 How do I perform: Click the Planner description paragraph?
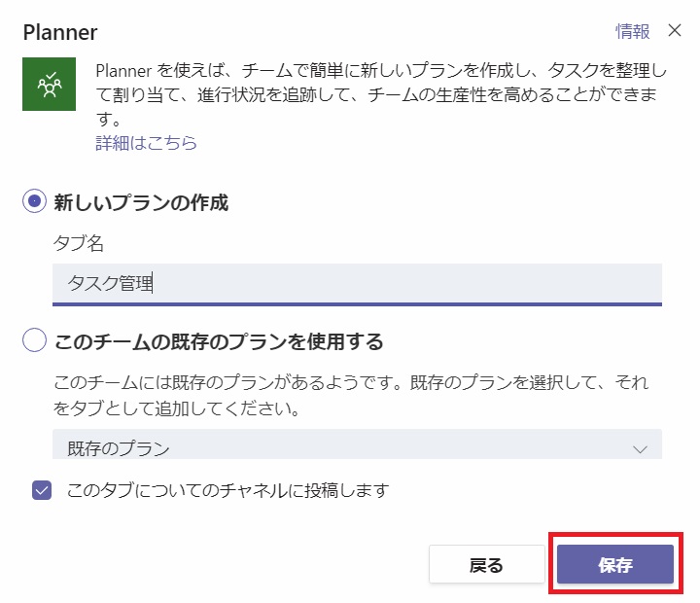[x=381, y=94]
